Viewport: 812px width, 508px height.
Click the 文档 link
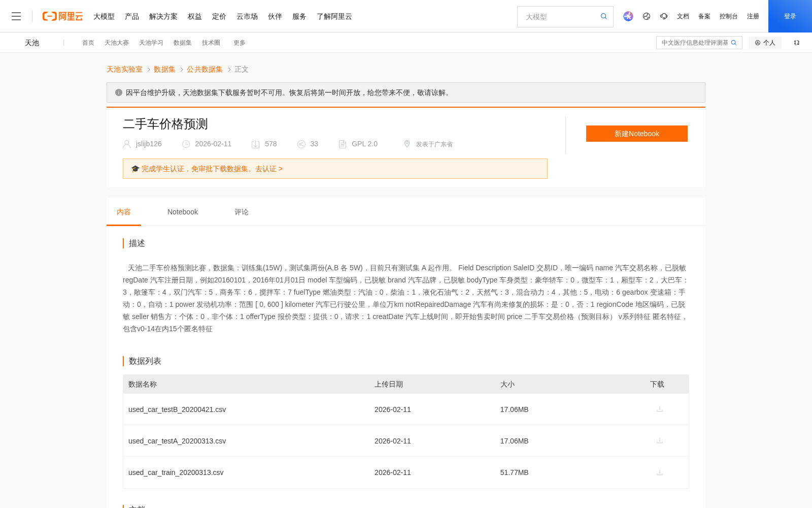coord(683,16)
